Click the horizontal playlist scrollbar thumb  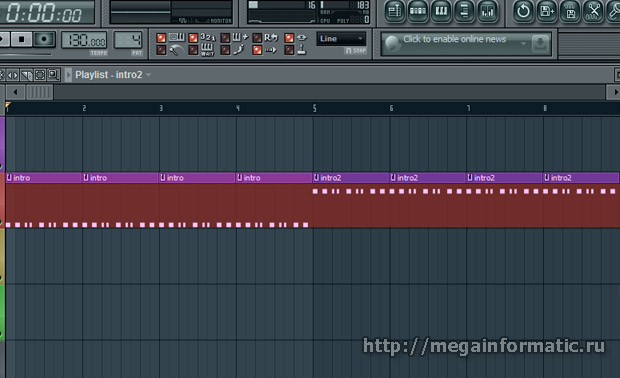[x=40, y=93]
